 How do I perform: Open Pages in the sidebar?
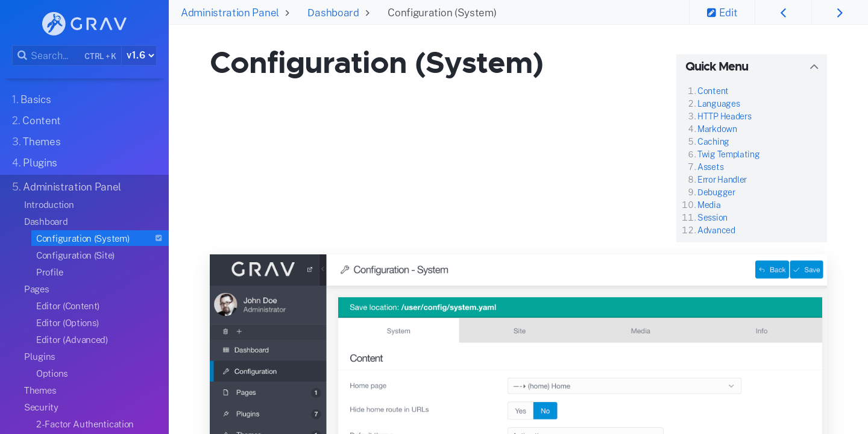coord(37,289)
